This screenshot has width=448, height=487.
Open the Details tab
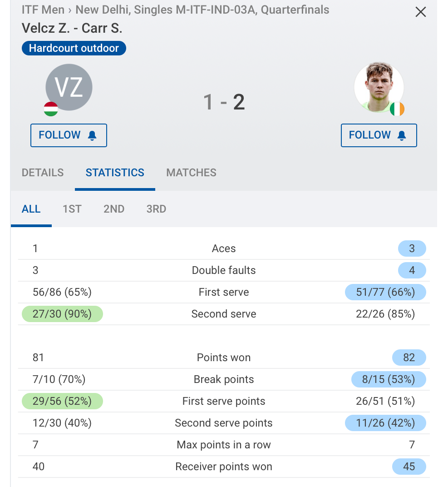point(43,173)
